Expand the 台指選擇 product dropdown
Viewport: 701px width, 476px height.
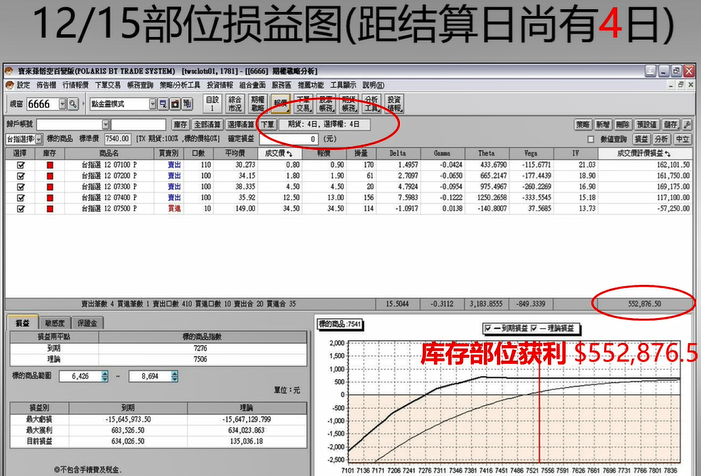(x=39, y=139)
